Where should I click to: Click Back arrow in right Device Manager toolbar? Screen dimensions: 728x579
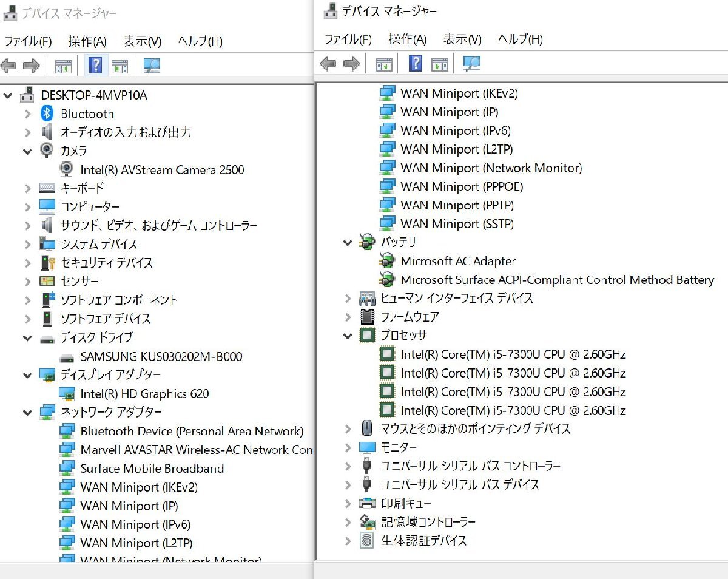(328, 63)
